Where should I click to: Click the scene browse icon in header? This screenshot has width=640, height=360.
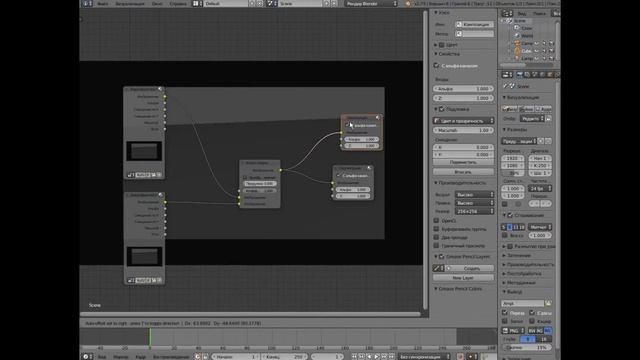(x=271, y=3)
